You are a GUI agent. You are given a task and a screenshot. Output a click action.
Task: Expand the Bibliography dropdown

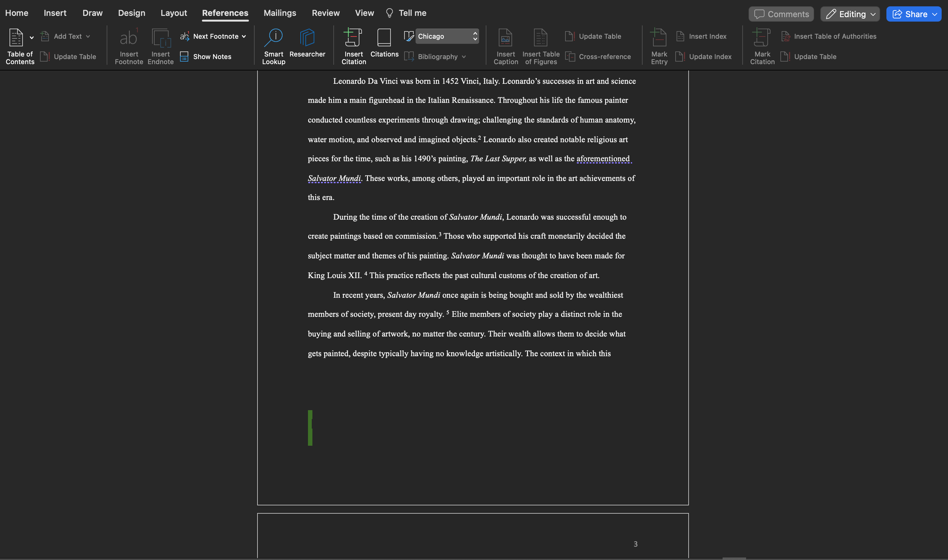[464, 57]
